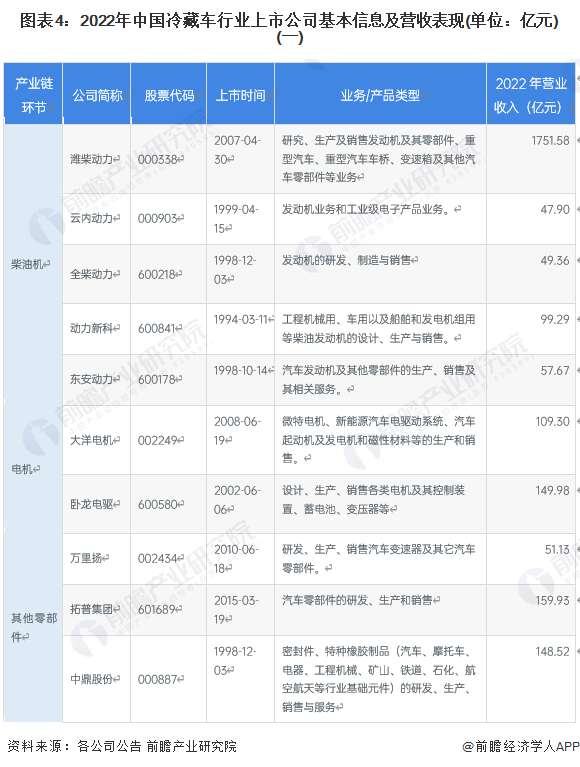Select the 动力新科 company cell
580x767 pixels.
pyautogui.click(x=94, y=328)
